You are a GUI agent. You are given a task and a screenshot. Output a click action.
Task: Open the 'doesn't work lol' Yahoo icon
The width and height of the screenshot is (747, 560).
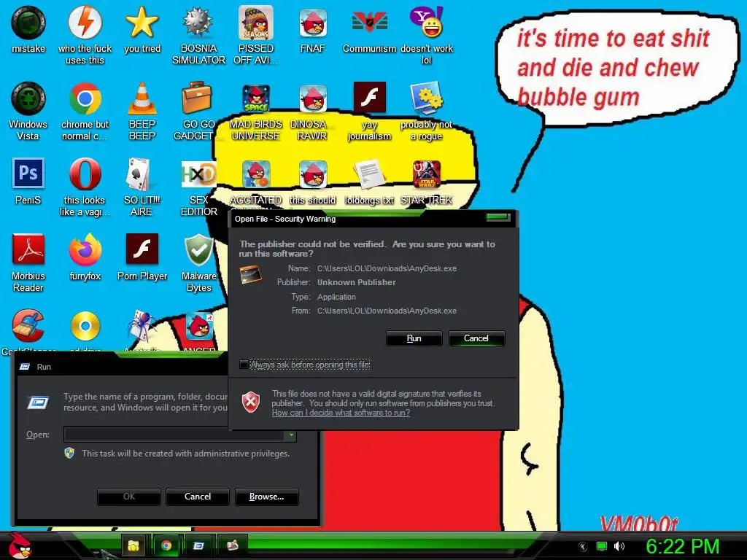point(426,23)
